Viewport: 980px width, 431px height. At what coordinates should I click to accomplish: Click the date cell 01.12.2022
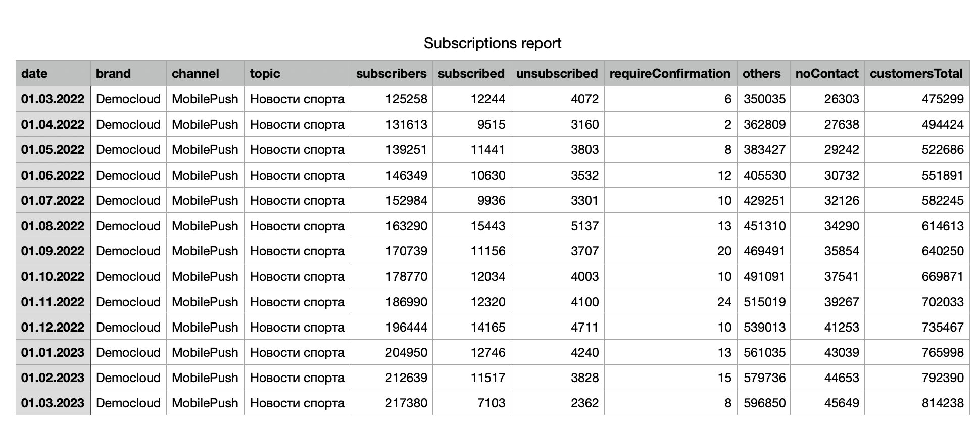point(53,327)
